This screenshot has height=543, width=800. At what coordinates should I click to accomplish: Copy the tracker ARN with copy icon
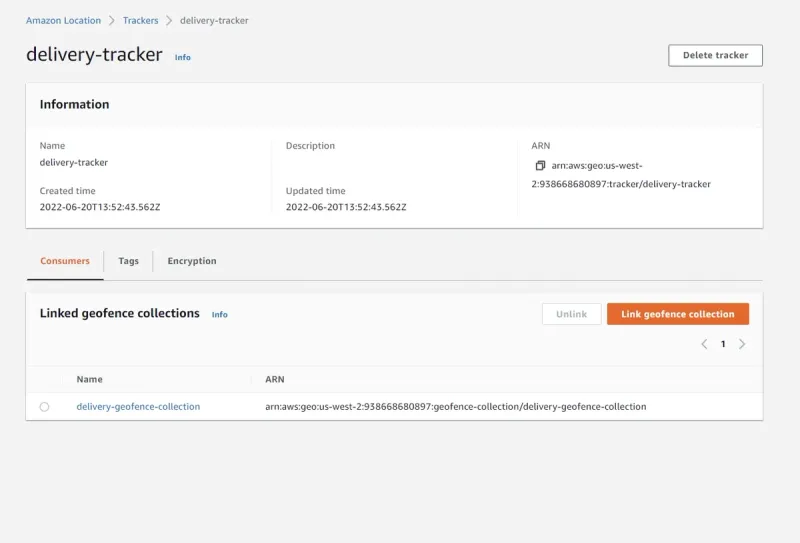coord(540,165)
